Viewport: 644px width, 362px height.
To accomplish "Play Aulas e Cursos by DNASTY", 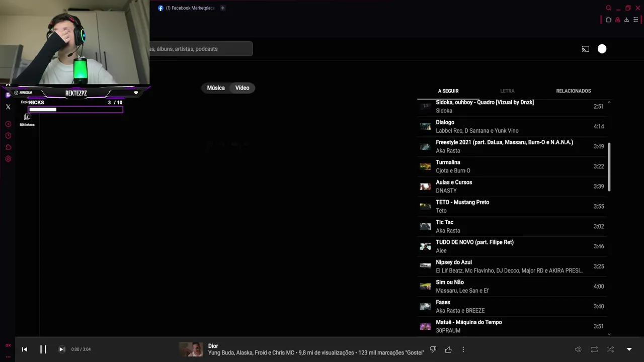I will click(512, 187).
